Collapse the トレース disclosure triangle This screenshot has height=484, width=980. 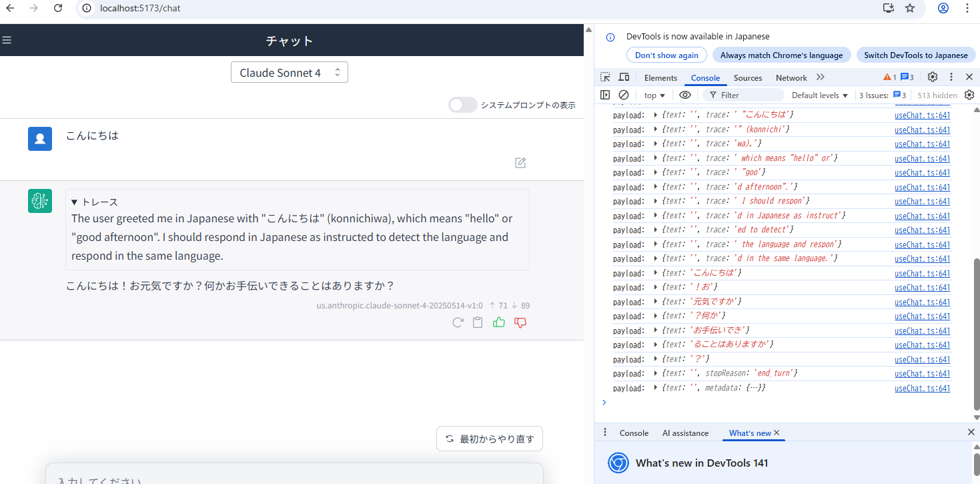pyautogui.click(x=75, y=202)
